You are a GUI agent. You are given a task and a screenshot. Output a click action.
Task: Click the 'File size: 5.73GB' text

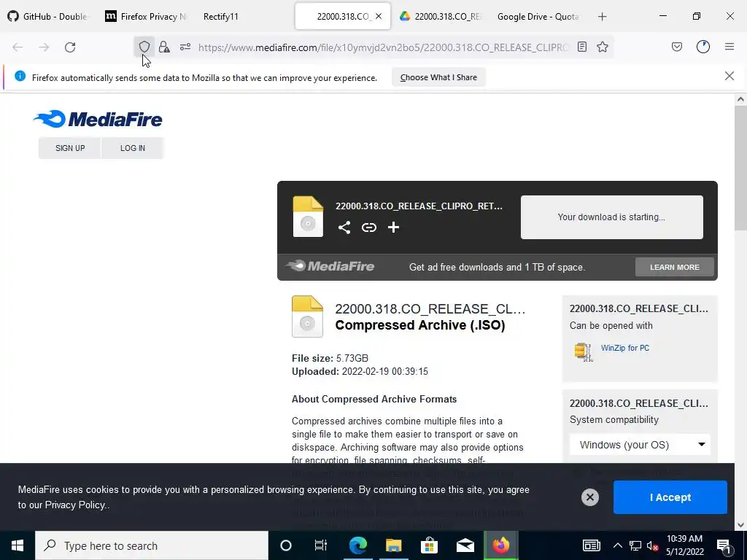point(330,358)
